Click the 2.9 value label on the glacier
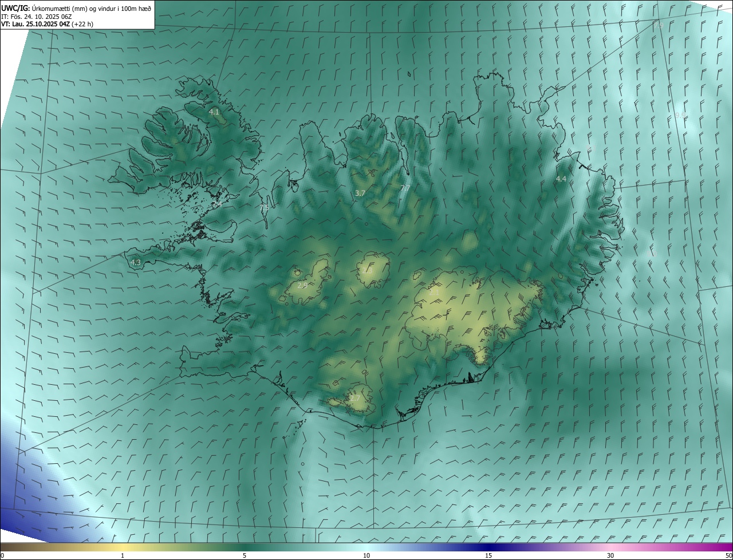733x560 pixels. [x=302, y=285]
